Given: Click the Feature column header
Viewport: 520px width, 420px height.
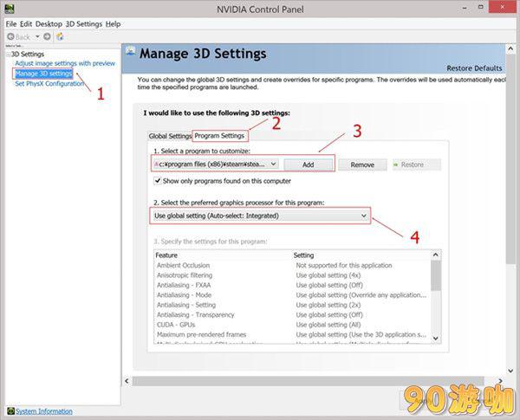Looking at the screenshot, I should click(166, 255).
